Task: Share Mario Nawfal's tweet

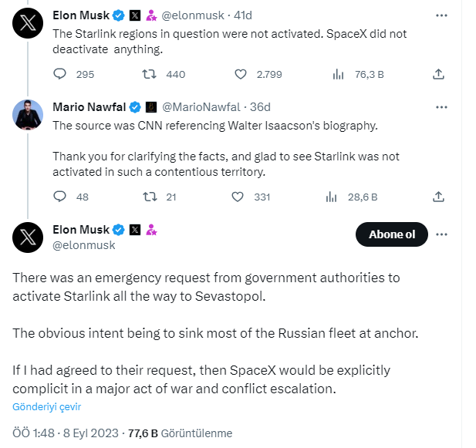Action: pyautogui.click(x=438, y=197)
